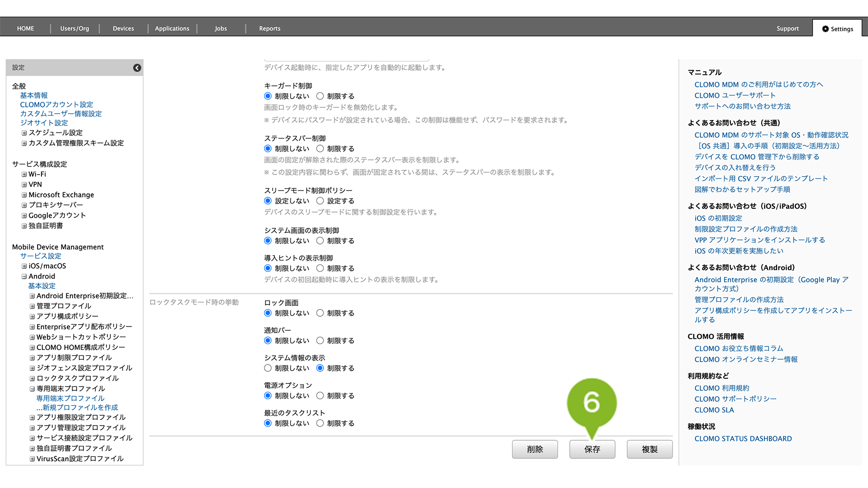Expand the ロックタスクプロファイル plus icon
The width and height of the screenshot is (868, 488).
[32, 379]
